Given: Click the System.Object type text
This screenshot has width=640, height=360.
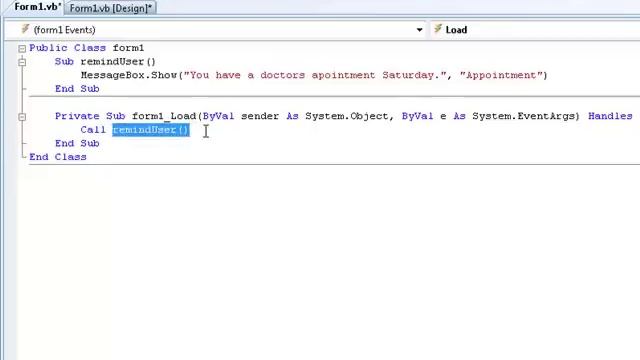Looking at the screenshot, I should (347, 116).
